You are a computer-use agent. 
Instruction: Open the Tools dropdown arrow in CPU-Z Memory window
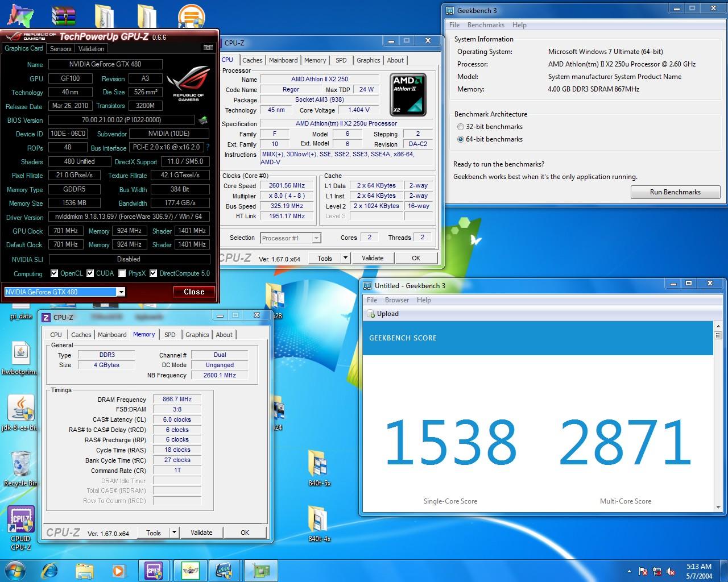pos(174,533)
